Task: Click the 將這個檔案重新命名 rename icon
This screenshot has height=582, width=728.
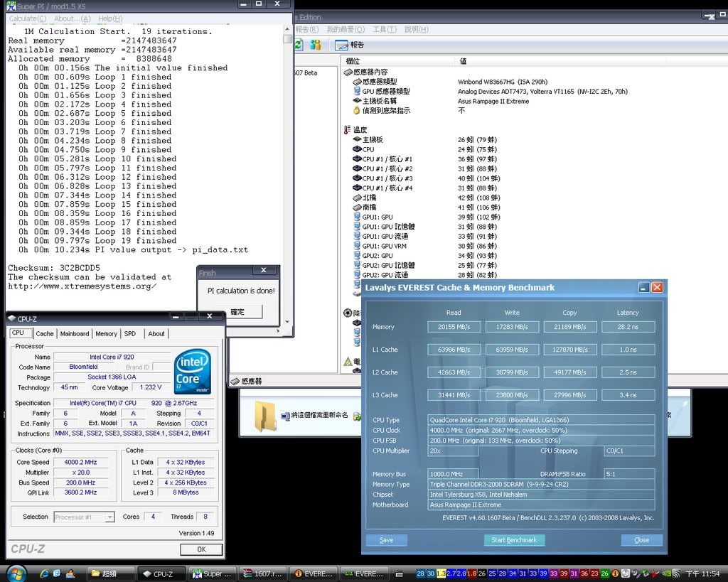Action: [x=285, y=416]
